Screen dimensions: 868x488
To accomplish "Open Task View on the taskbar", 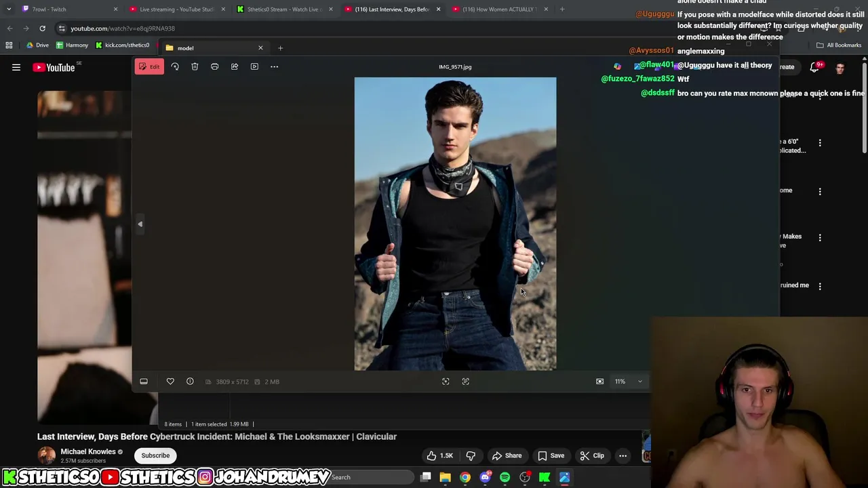I will pyautogui.click(x=426, y=477).
